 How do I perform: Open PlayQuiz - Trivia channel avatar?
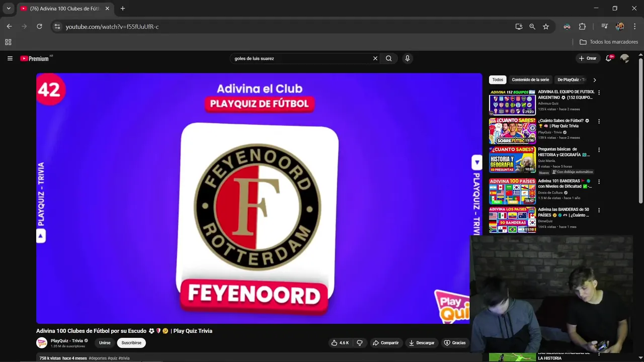42,343
